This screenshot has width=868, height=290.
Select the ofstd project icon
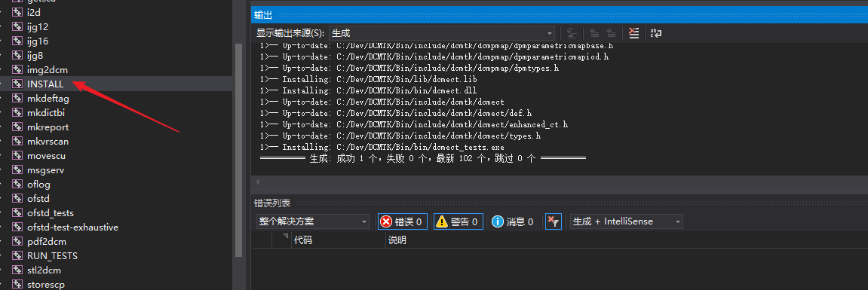(17, 199)
